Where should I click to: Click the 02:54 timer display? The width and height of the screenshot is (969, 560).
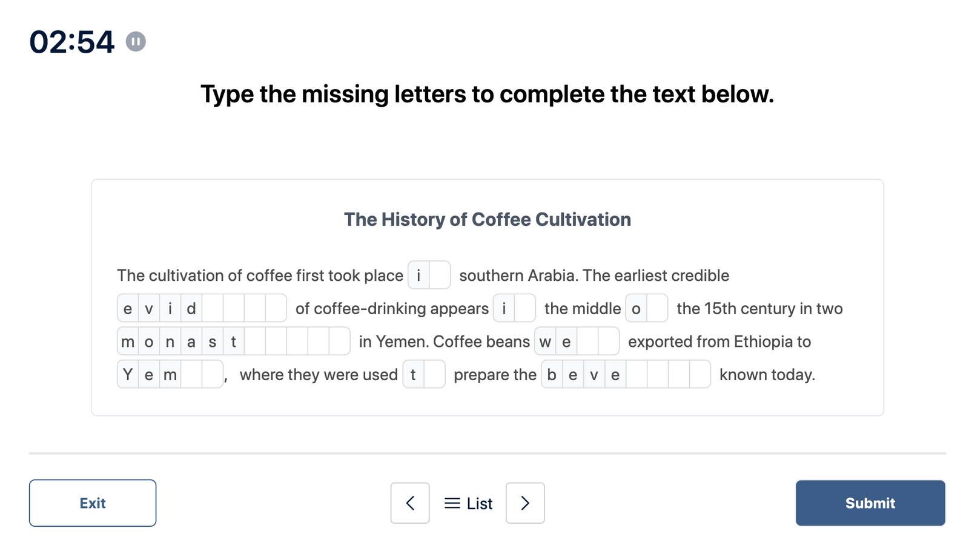coord(72,42)
